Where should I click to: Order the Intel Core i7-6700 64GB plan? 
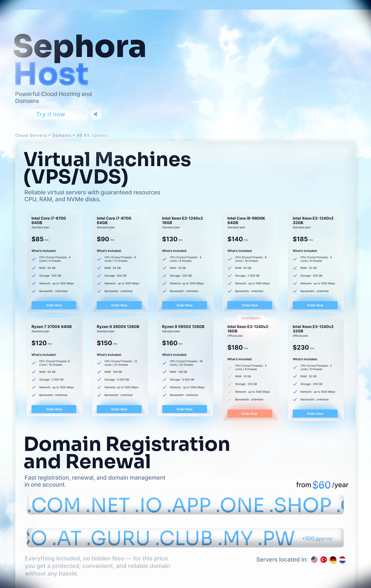coord(54,305)
